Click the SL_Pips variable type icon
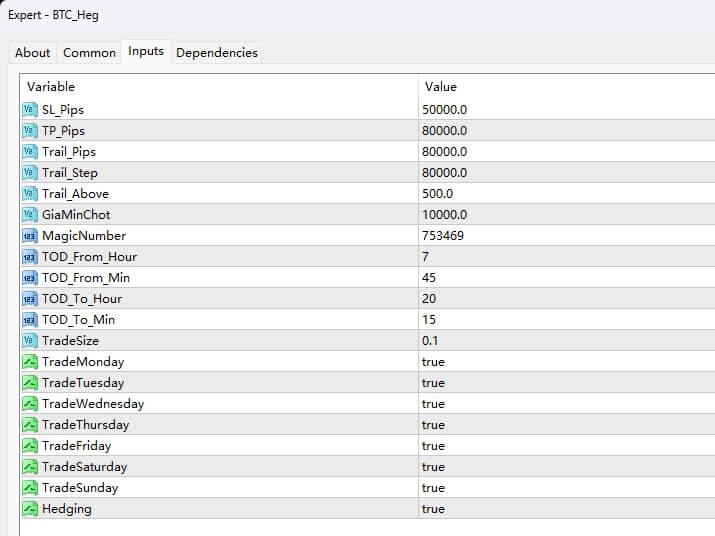715x536 pixels. coord(30,110)
